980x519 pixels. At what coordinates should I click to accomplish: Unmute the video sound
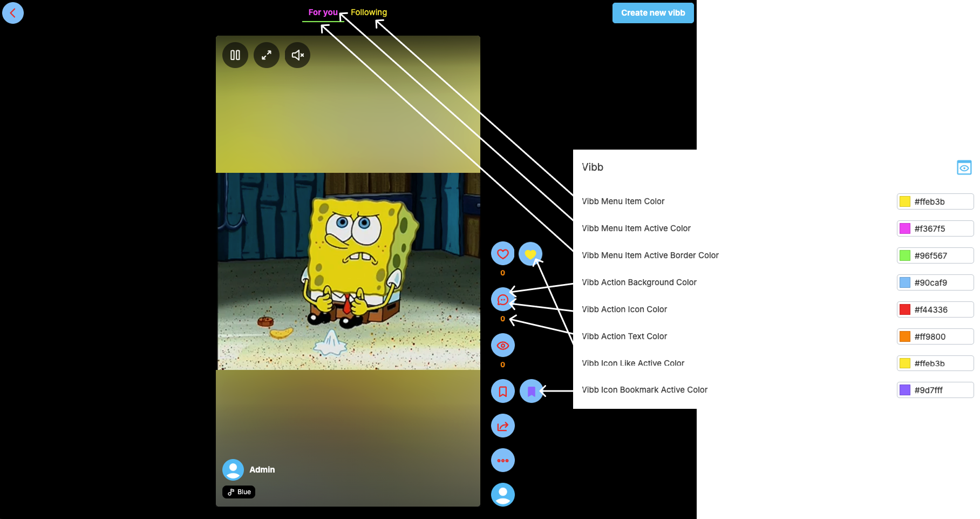tap(297, 55)
